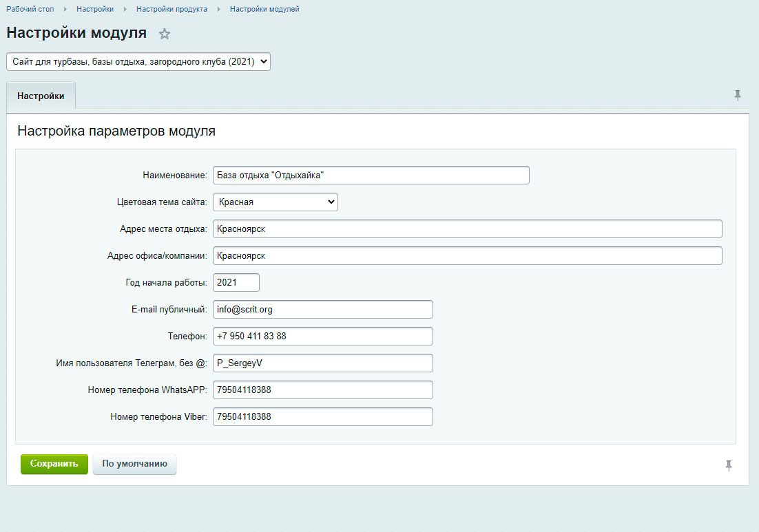Expand the Цветовая тема сайта dropdown
The width and height of the screenshot is (759, 532).
click(x=275, y=202)
